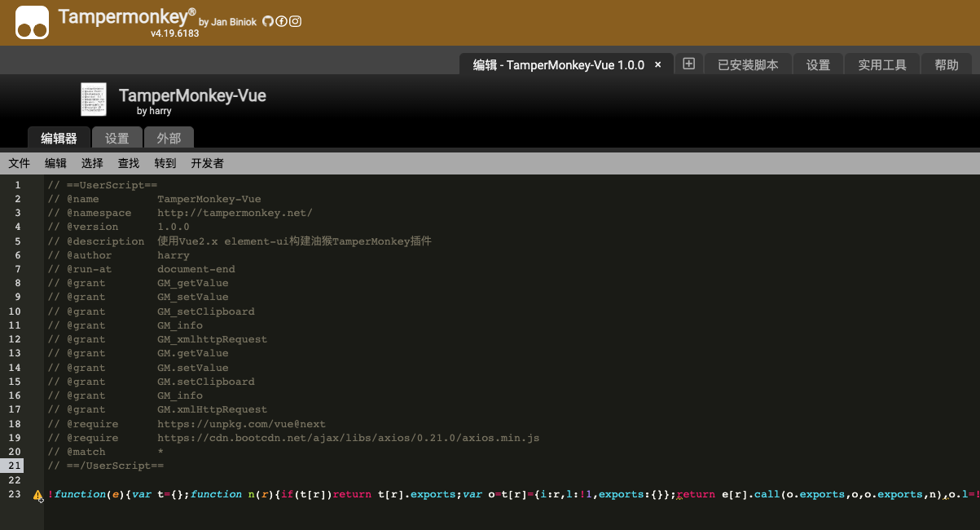Image resolution: width=980 pixels, height=530 pixels.
Task: Click the http://tampermonkey.net/ namespace text
Action: 235,213
